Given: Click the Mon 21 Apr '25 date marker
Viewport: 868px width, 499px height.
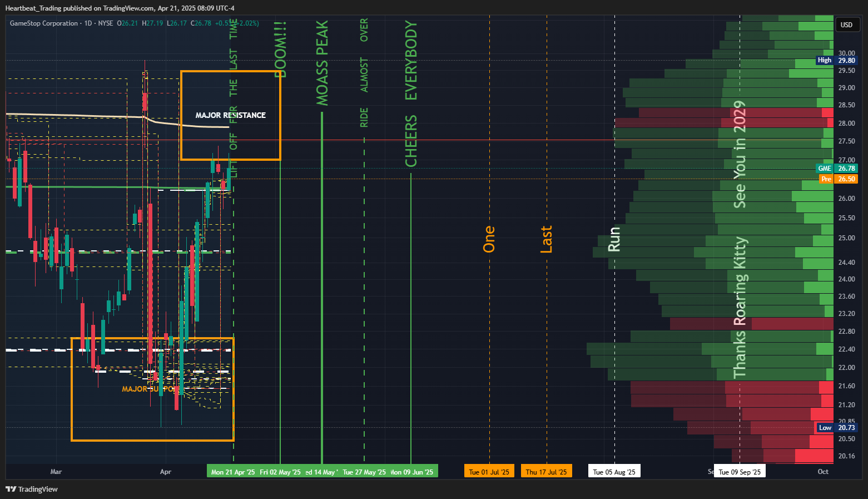Looking at the screenshot, I should (232, 472).
